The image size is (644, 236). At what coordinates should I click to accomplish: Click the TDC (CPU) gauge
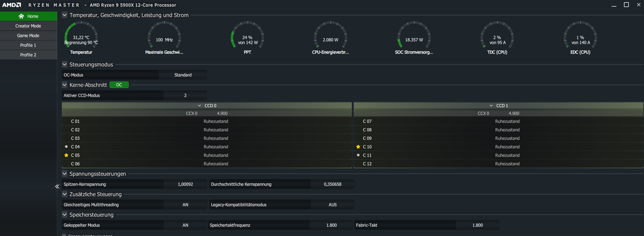[497, 38]
